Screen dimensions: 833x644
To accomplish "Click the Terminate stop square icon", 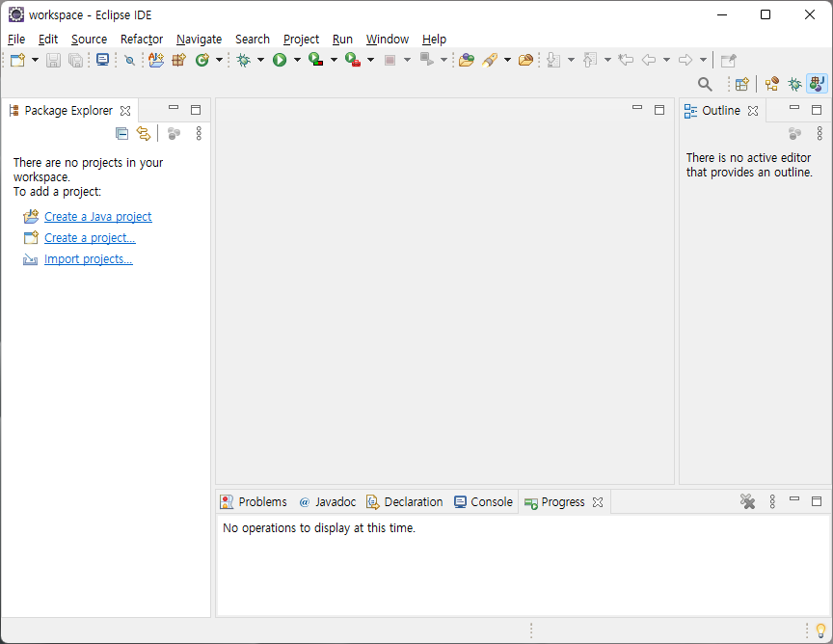I will point(390,60).
